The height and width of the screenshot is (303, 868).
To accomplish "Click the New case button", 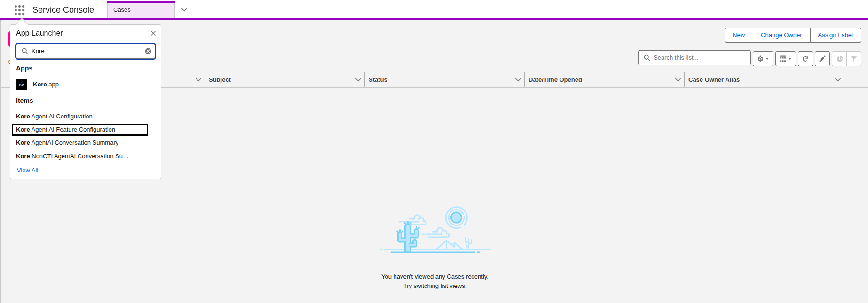I will [739, 35].
